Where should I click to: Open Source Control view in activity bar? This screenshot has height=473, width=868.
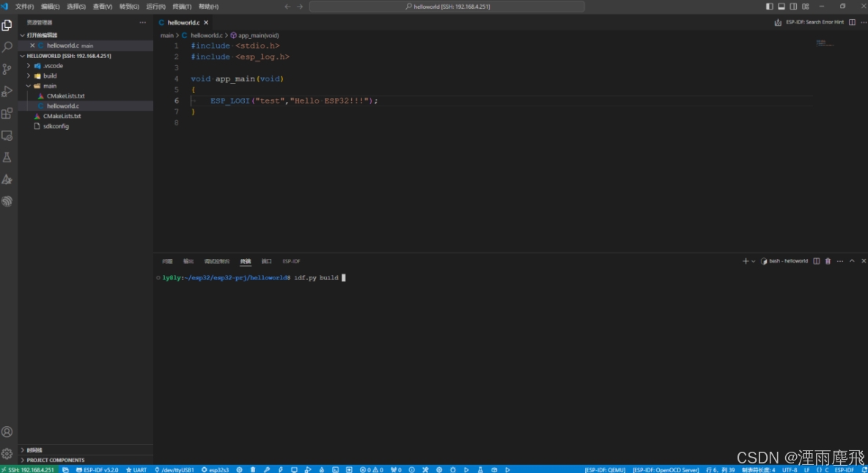pos(7,69)
